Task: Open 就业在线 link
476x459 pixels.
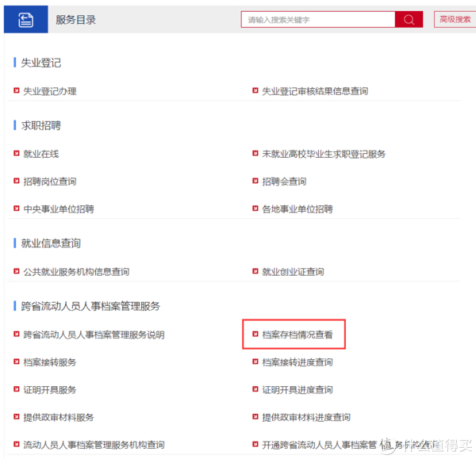Action: pyautogui.click(x=41, y=154)
